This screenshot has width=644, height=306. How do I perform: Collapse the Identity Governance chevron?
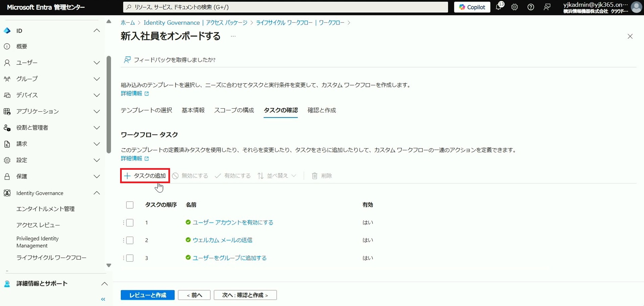click(97, 193)
